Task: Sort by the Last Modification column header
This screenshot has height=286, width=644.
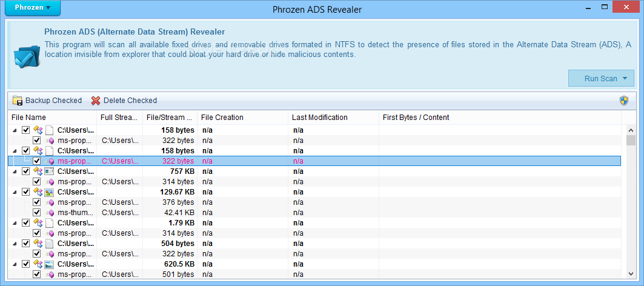Action: pyautogui.click(x=333, y=118)
